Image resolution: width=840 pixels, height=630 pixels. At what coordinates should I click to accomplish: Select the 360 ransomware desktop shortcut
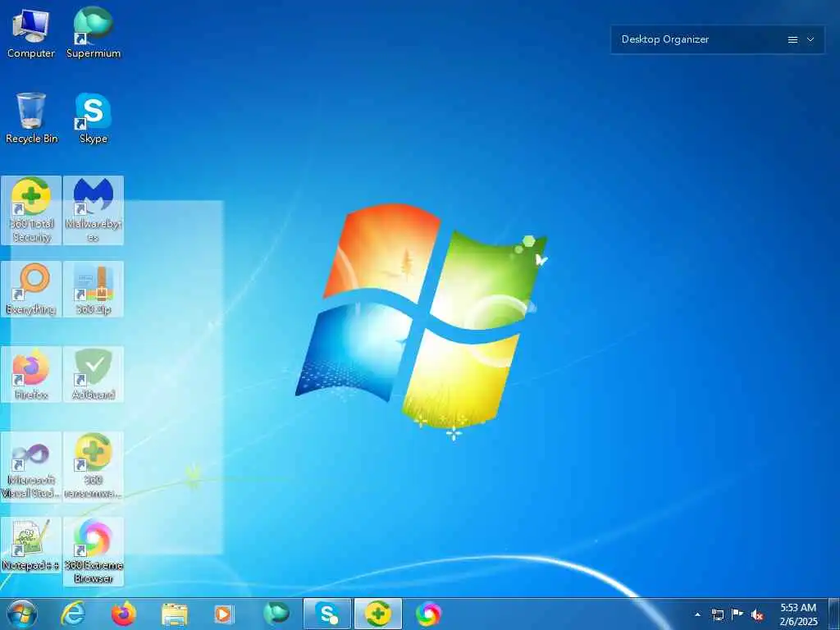(94, 466)
